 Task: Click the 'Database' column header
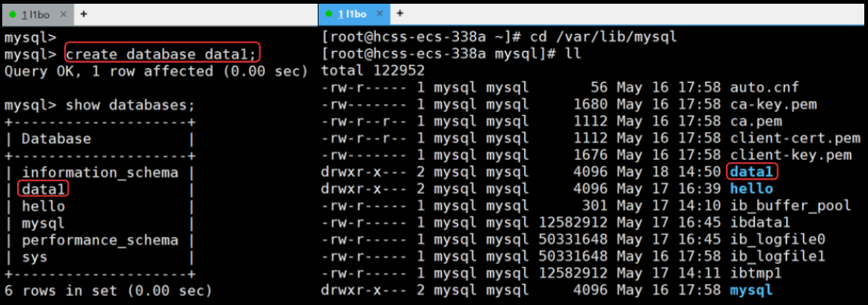pyautogui.click(x=56, y=138)
